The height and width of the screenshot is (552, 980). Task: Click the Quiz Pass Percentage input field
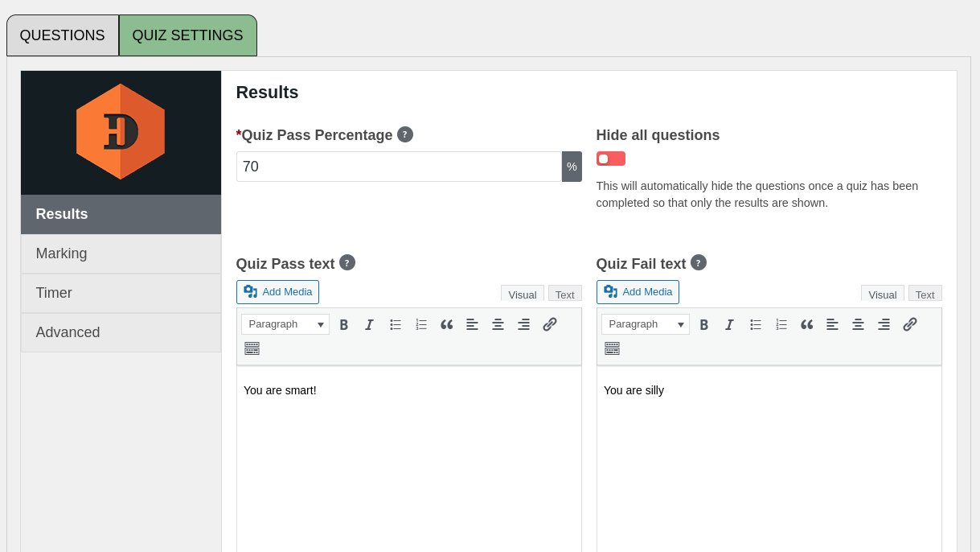pos(398,167)
